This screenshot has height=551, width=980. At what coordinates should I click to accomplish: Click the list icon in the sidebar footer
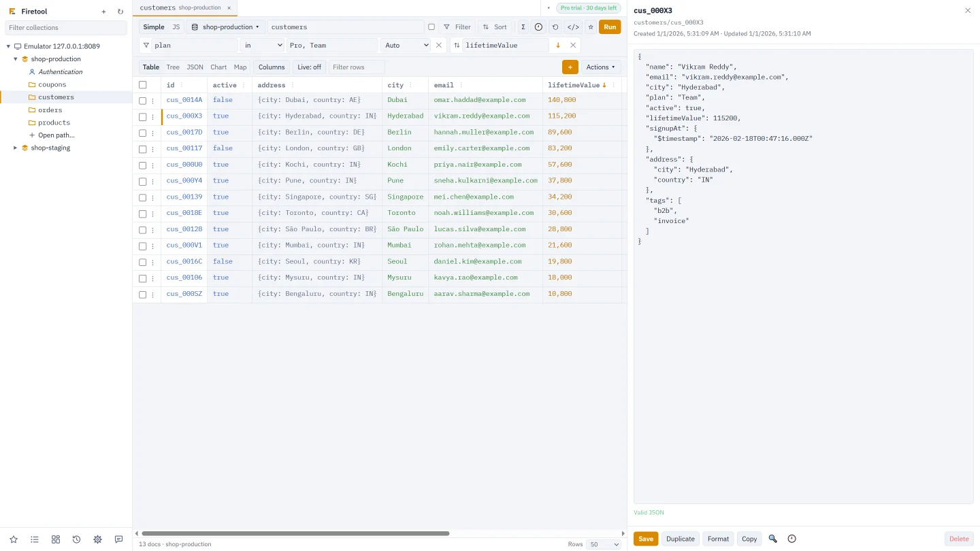tap(35, 539)
